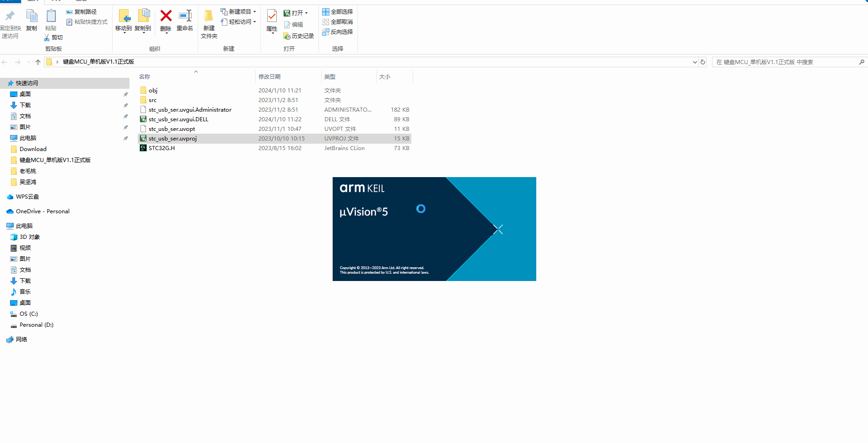The height and width of the screenshot is (443, 868).
Task: Open WPS云盘 in the sidebar
Action: point(27,197)
